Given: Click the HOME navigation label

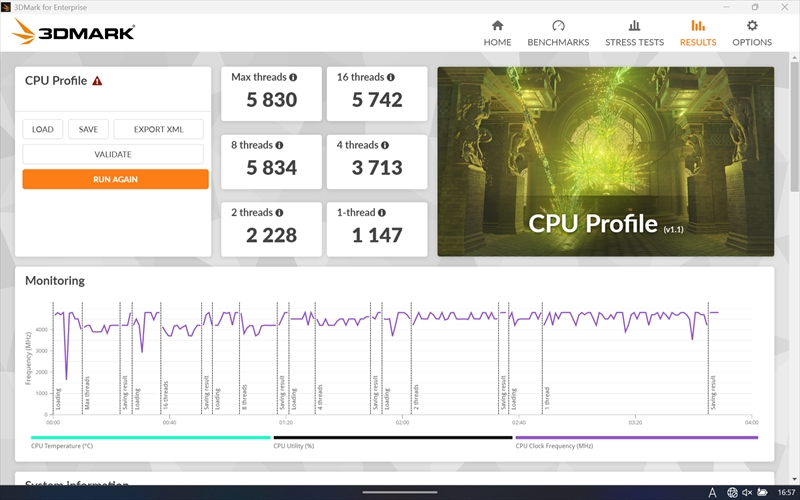Looking at the screenshot, I should coord(497,42).
